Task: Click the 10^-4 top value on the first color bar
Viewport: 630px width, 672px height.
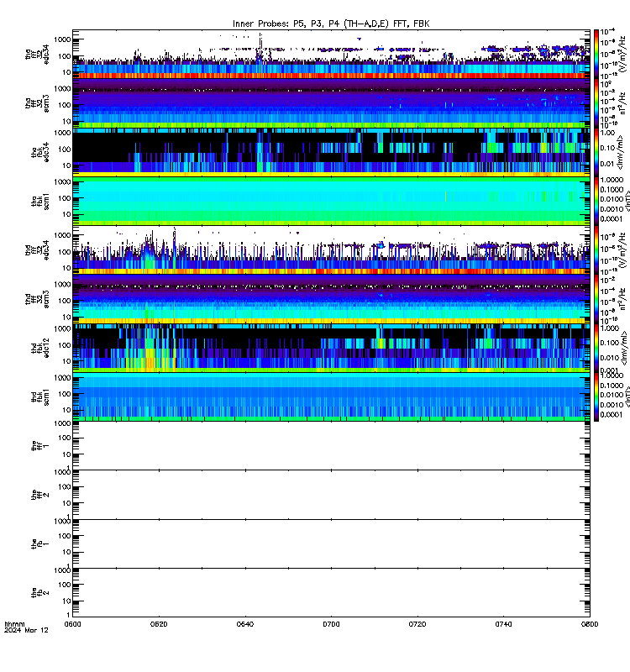Action: (607, 32)
